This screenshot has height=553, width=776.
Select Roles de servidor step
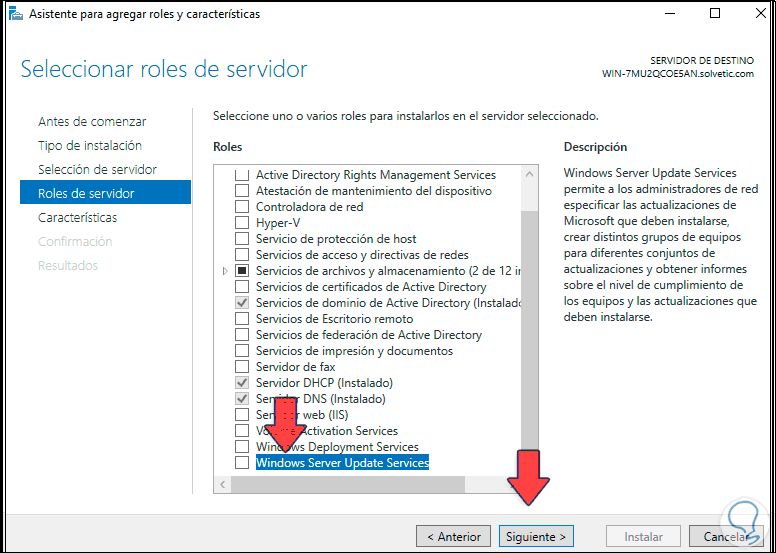click(105, 192)
